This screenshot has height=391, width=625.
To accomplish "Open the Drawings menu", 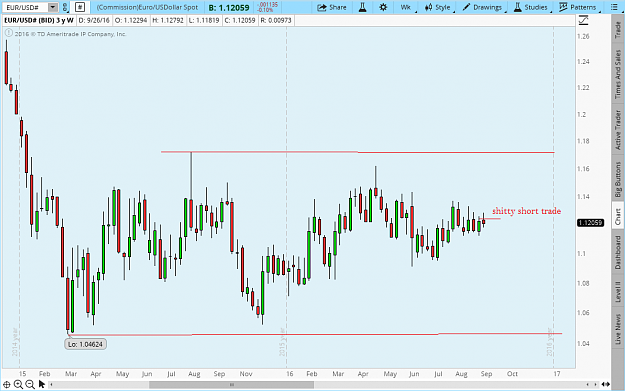I will pyautogui.click(x=483, y=7).
